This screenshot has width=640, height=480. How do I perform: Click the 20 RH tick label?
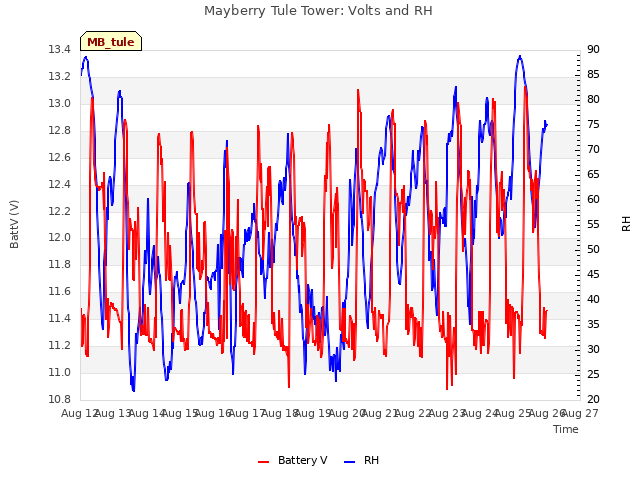593,399
